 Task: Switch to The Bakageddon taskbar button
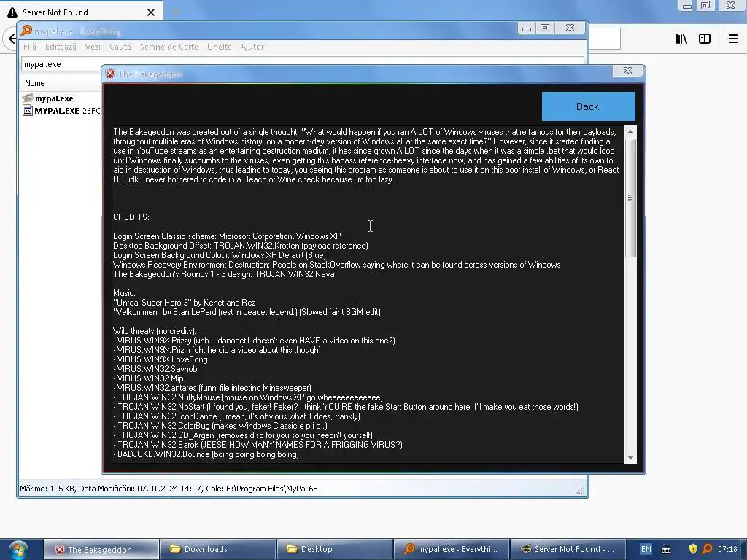(101, 550)
